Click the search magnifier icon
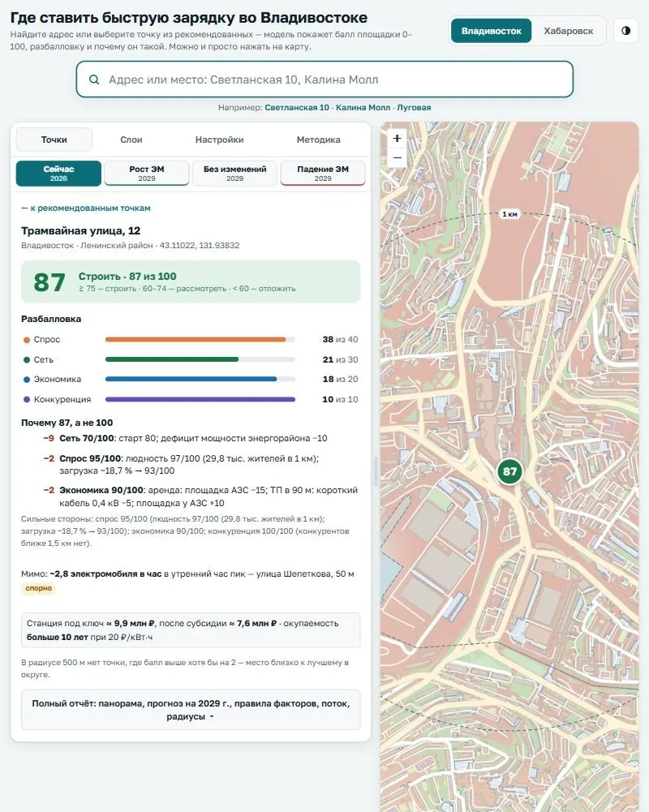 (94, 79)
